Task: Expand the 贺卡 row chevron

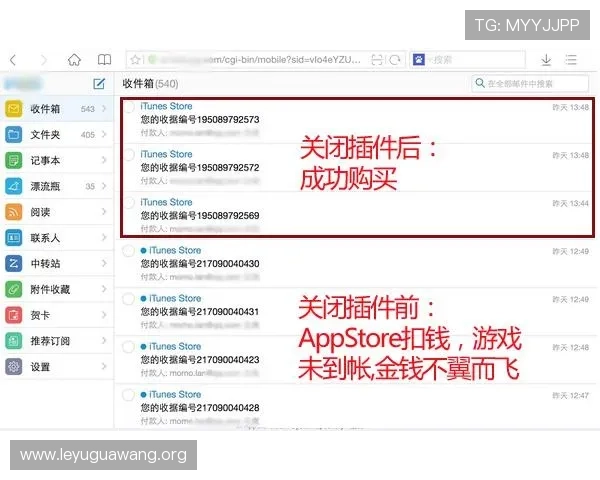Action: [104, 315]
